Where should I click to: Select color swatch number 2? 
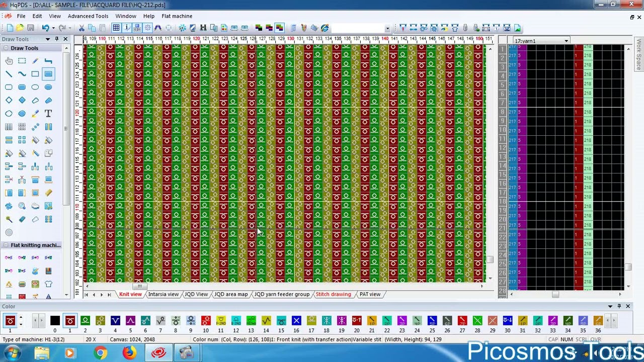tap(85, 321)
